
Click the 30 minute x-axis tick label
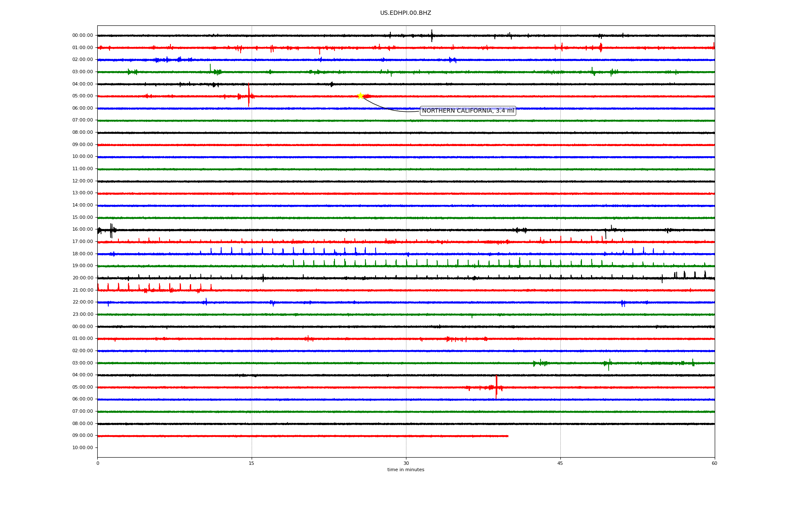pos(406,464)
